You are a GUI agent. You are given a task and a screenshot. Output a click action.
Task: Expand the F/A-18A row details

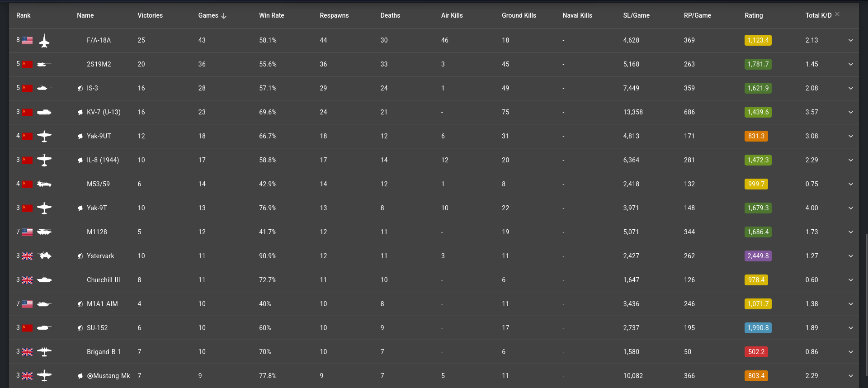click(850, 41)
